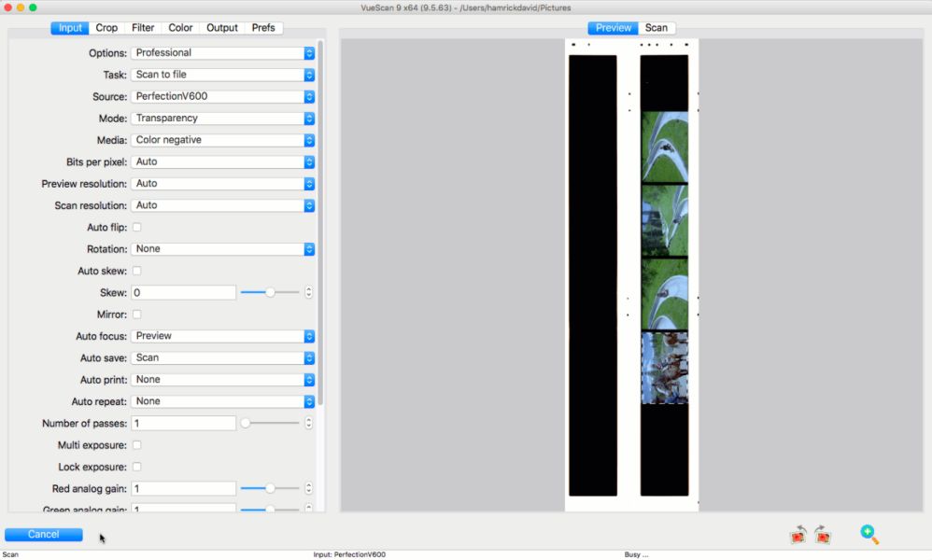Click the black left film strip in preview
932x560 pixels.
click(x=593, y=275)
